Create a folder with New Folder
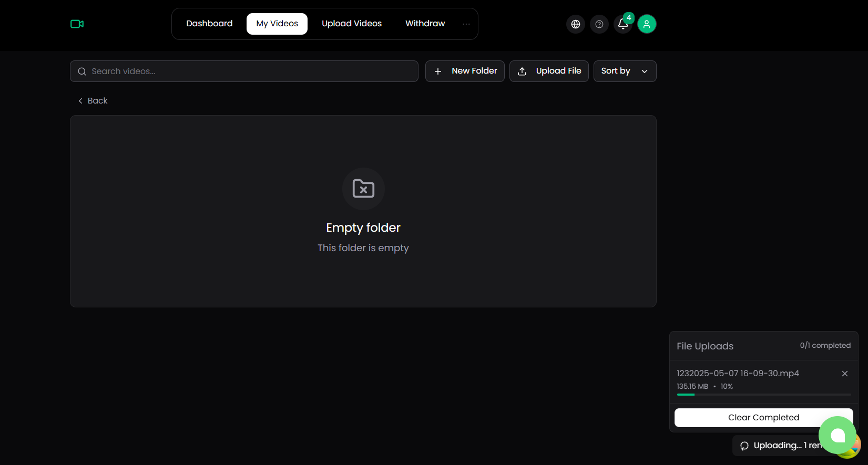Image resolution: width=868 pixels, height=465 pixels. pos(465,71)
